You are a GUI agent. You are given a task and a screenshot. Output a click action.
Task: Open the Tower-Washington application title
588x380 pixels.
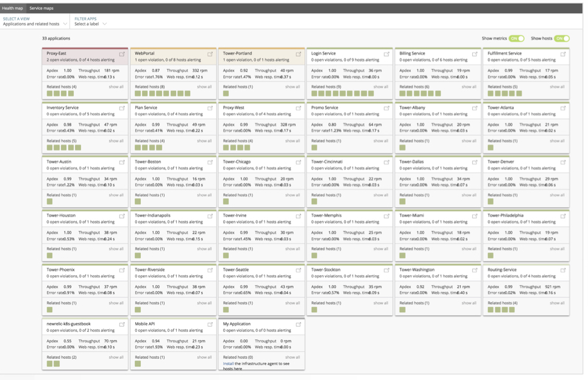click(x=417, y=269)
